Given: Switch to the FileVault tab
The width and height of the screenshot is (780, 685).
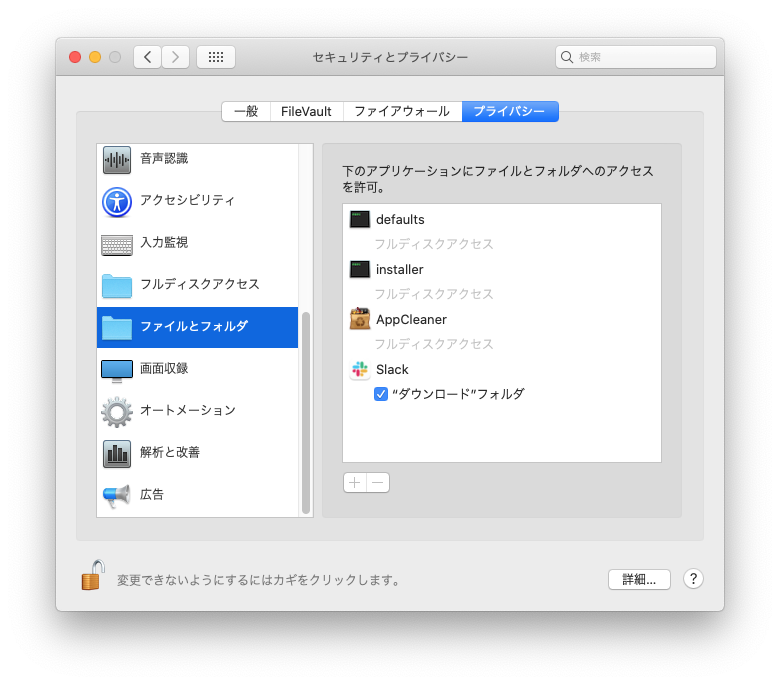Looking at the screenshot, I should [x=306, y=111].
